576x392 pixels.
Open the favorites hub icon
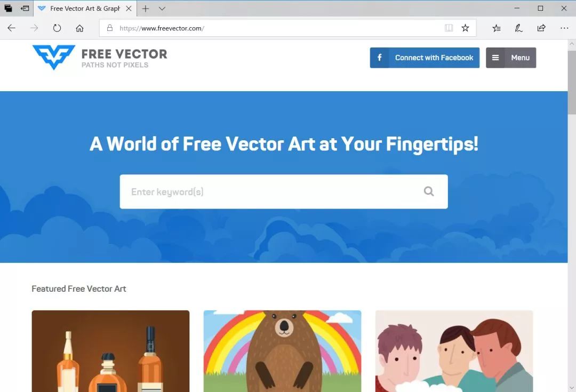pyautogui.click(x=497, y=28)
